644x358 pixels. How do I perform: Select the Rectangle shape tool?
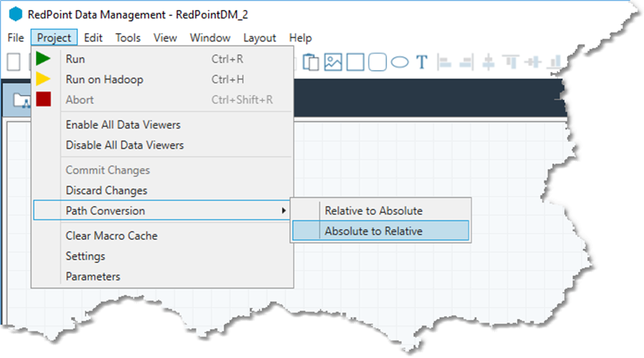point(355,62)
